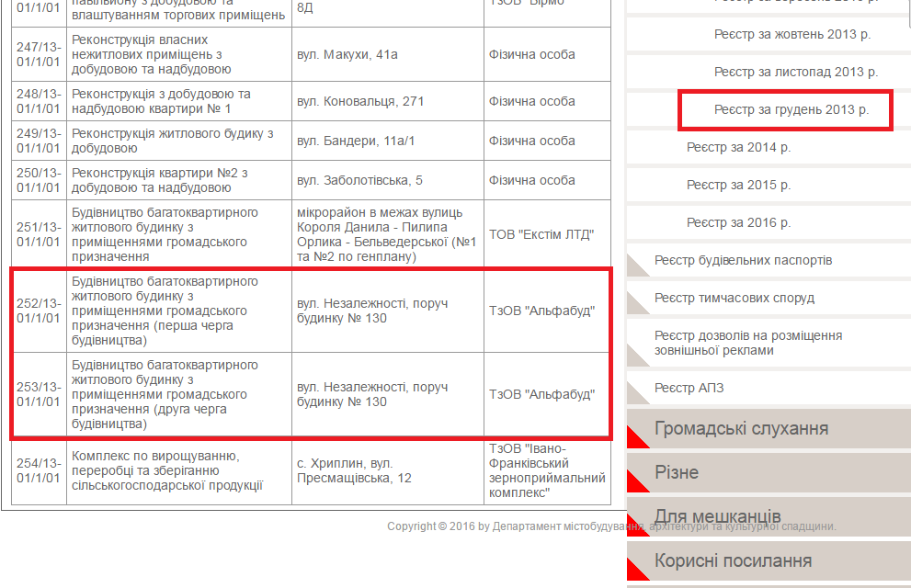Click Фізична особа in row 247/13

point(532,54)
